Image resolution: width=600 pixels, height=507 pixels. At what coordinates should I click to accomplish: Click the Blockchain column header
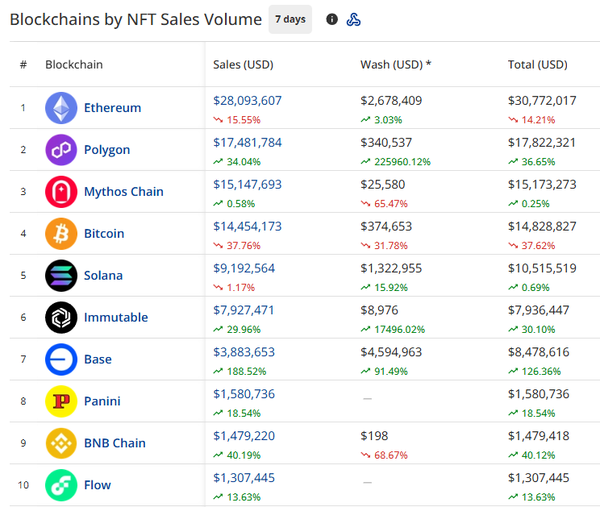pos(74,65)
